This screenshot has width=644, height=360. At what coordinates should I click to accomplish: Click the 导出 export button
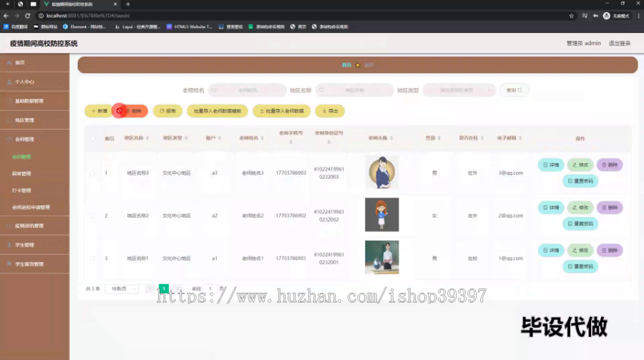click(x=330, y=111)
